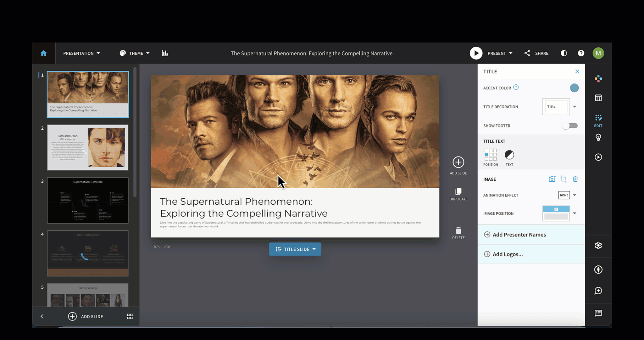Click the slide hero image
644x340 pixels.
point(295,132)
